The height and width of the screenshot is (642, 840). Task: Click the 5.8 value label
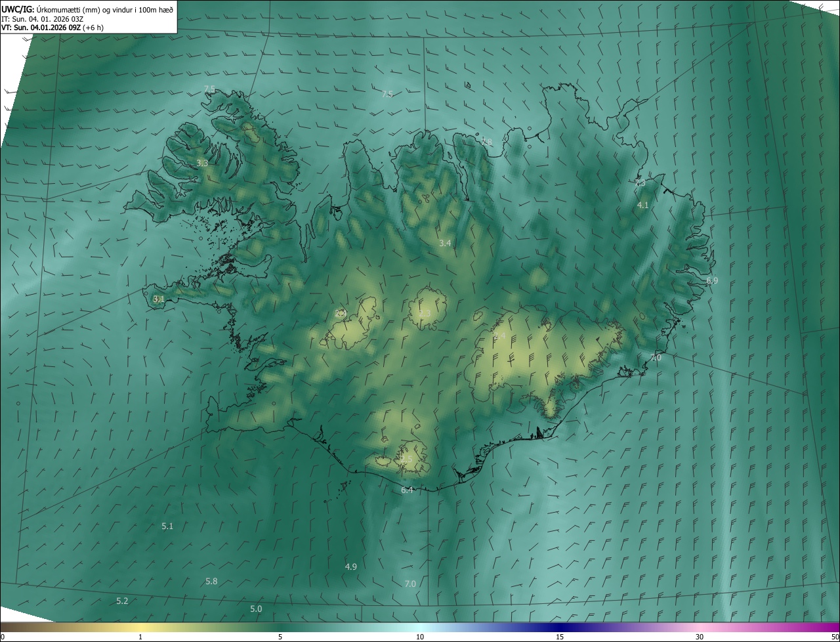click(x=211, y=581)
